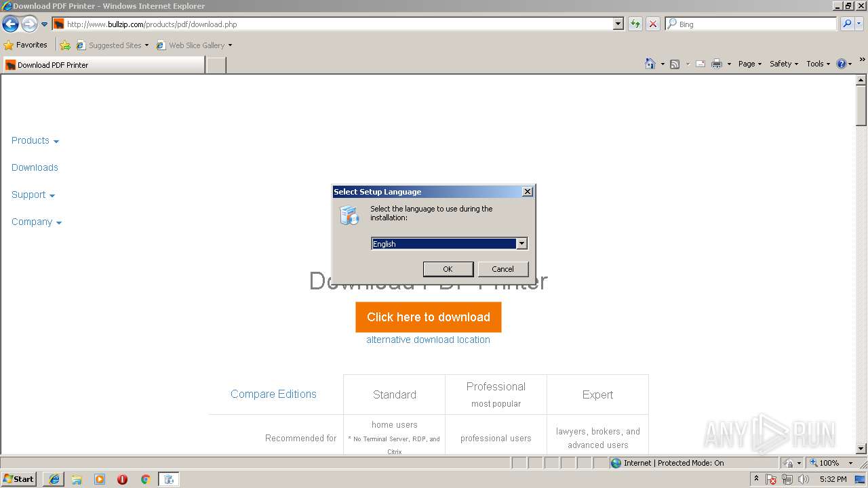Go forward with the browser Forward arrow
This screenshot has height=488, width=868.
pyautogui.click(x=29, y=24)
